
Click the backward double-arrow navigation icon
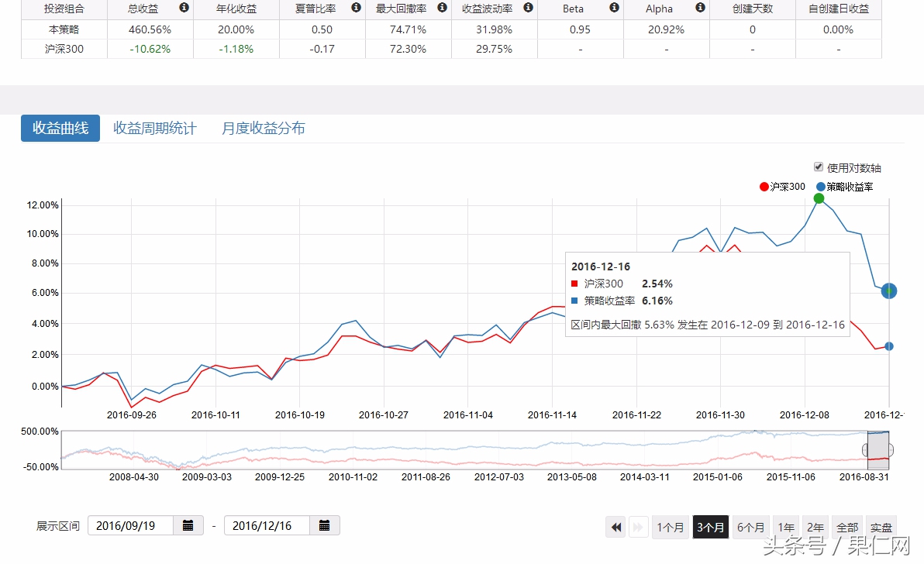[x=615, y=527]
